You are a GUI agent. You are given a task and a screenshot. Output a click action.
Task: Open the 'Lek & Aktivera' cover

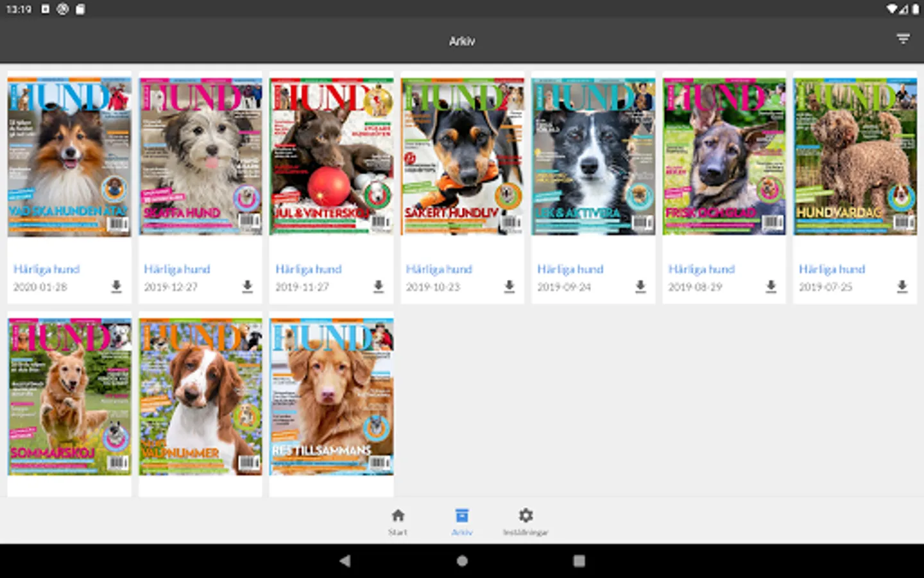[594, 157]
